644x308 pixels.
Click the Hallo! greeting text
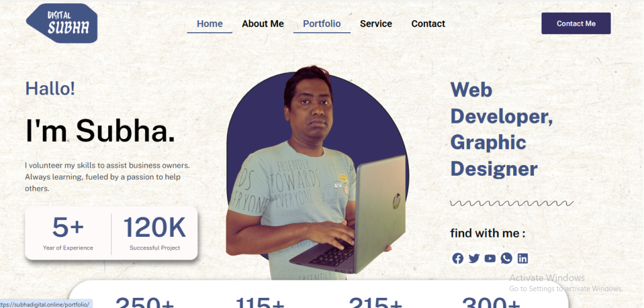(50, 88)
